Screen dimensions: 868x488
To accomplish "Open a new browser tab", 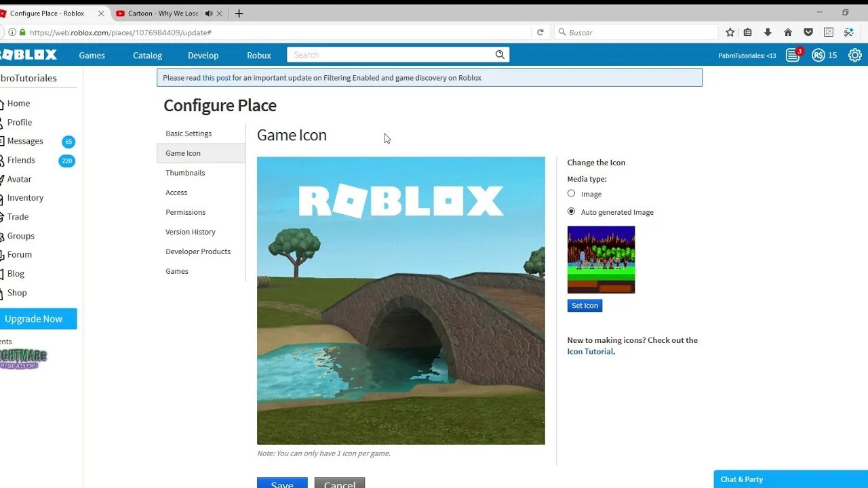I will point(239,14).
